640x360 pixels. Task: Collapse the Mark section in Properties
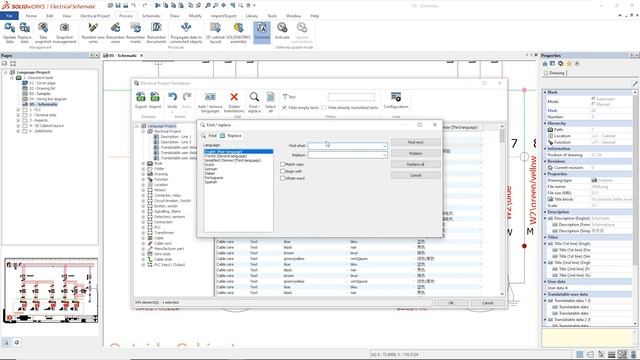[545, 92]
